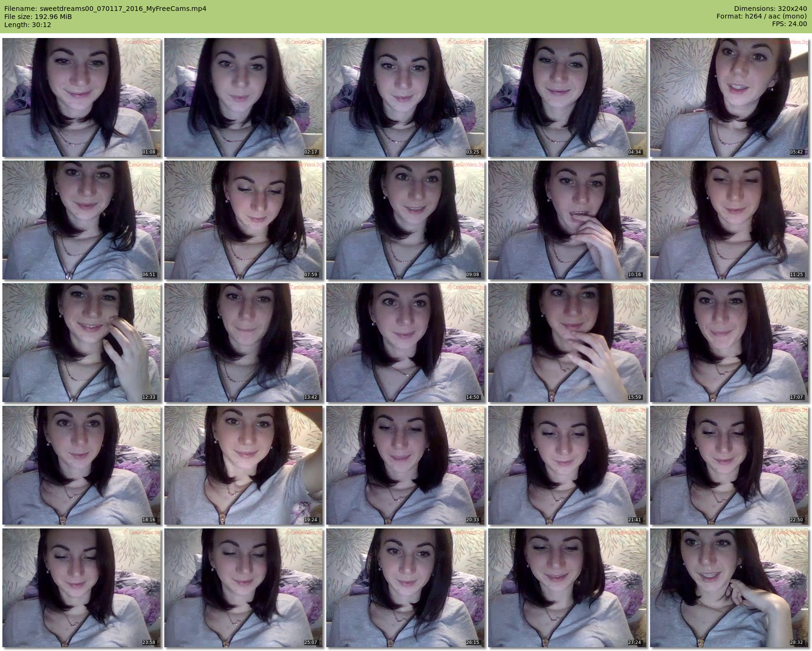Select the thumbnail marked 19:24
Viewport: 812px width, 651px height.
click(x=244, y=465)
